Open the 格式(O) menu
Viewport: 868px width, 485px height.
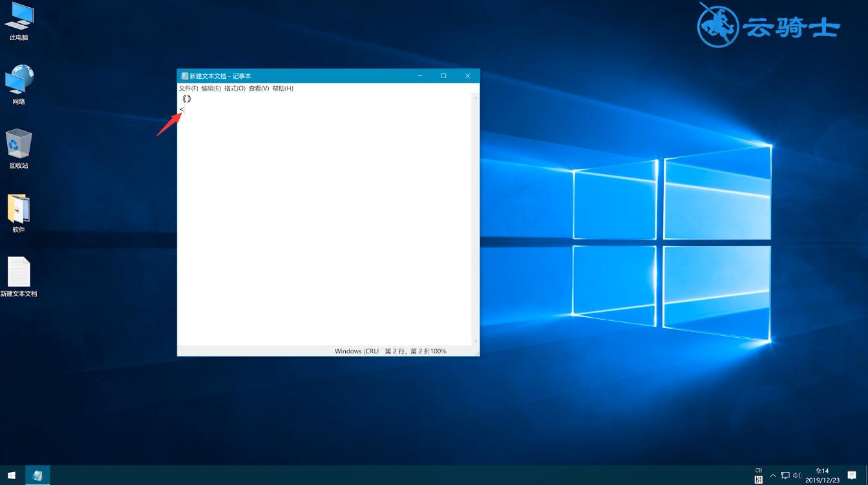235,88
